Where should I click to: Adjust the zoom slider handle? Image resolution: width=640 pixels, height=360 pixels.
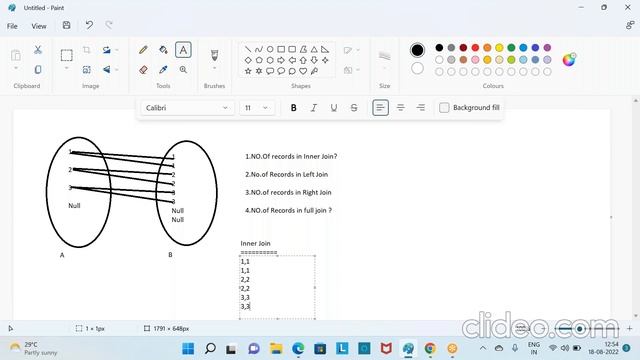(579, 329)
